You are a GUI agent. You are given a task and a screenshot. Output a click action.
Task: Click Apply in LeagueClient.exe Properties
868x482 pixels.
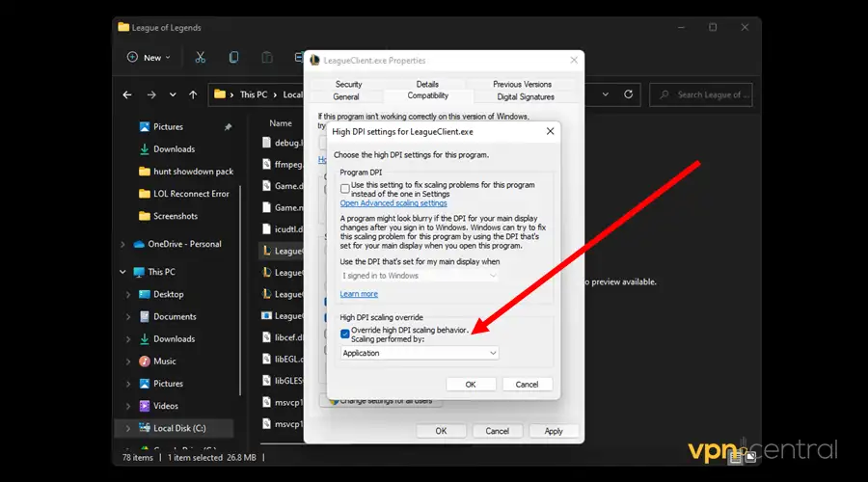pyautogui.click(x=554, y=431)
